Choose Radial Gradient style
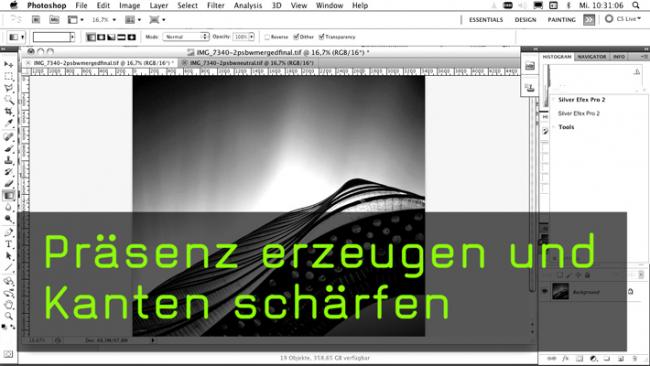 point(101,37)
